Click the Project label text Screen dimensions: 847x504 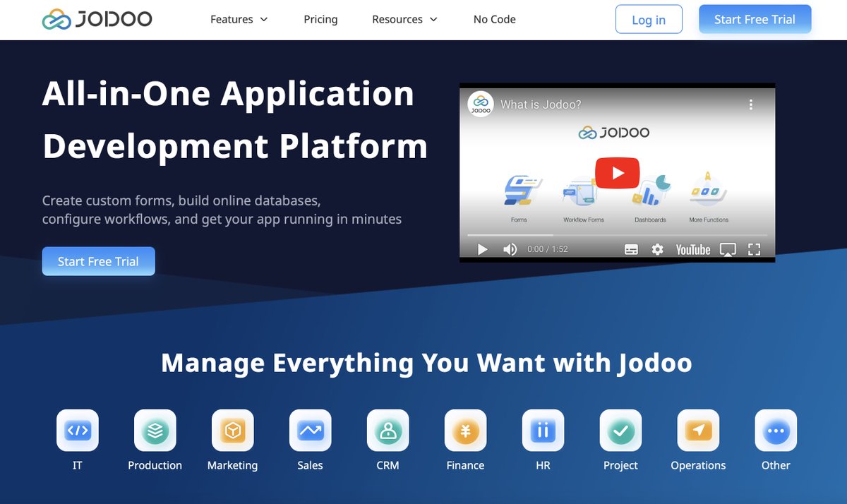621,465
